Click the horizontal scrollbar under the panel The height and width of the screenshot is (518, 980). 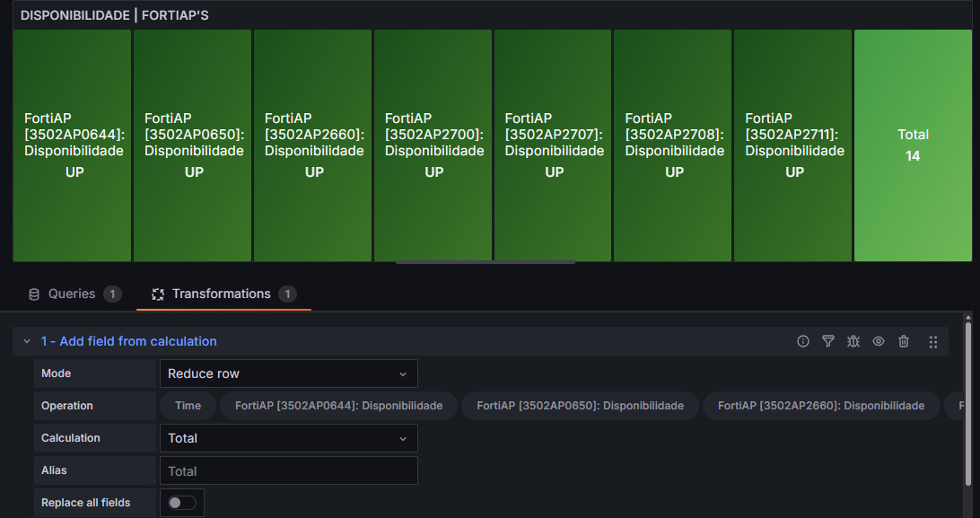486,262
